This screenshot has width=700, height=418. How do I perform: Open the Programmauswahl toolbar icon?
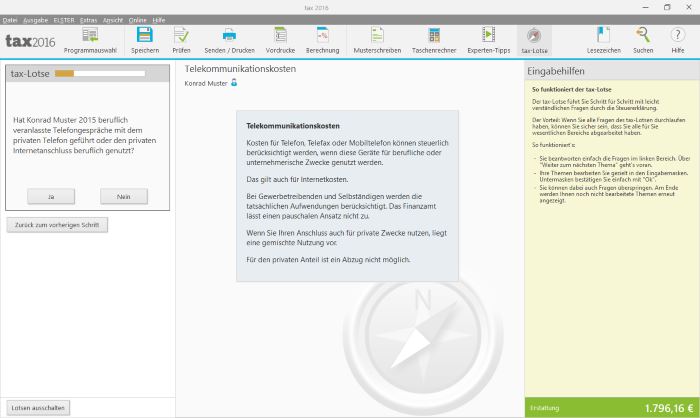[90, 35]
